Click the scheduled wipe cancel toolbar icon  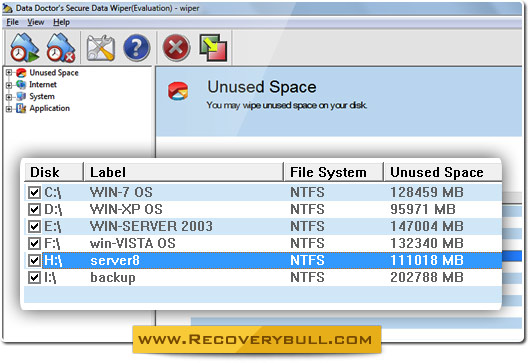click(61, 47)
